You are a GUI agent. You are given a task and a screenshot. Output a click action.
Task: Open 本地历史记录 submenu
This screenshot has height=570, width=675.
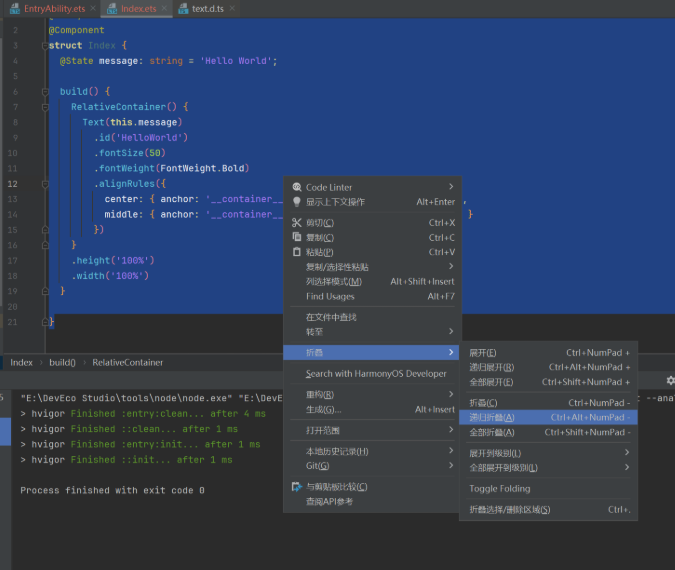[x=373, y=451]
